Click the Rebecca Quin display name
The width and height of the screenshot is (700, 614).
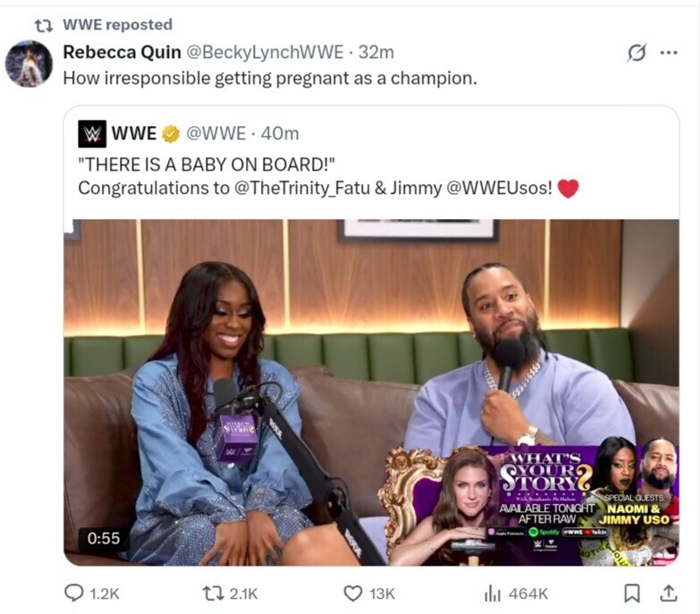coord(122,52)
